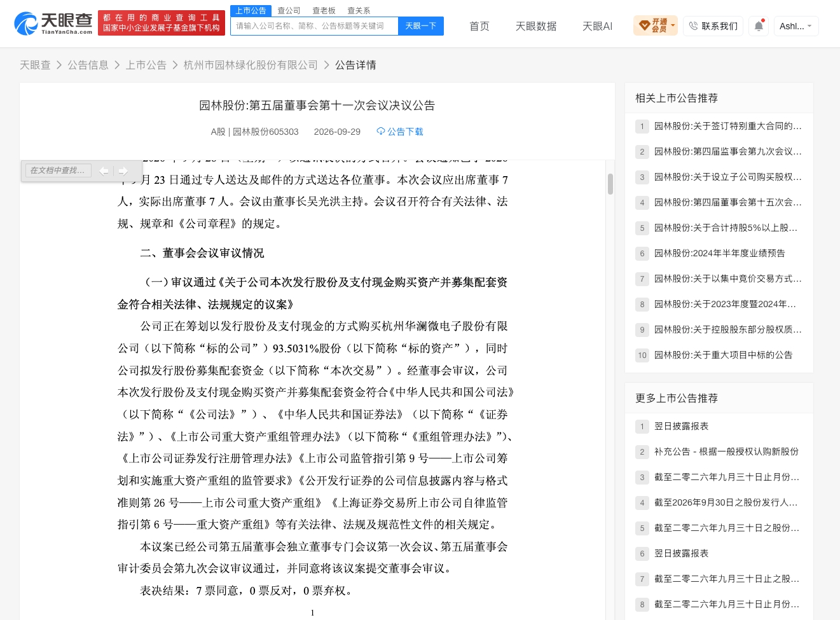This screenshot has width=840, height=620.
Task: Switch to the 上市公告 search tab
Action: point(251,11)
